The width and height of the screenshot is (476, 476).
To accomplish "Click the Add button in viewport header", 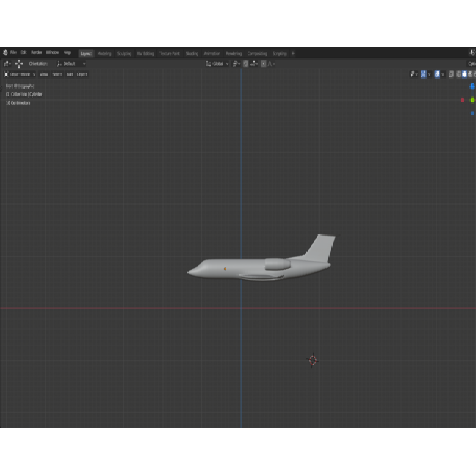I will click(70, 74).
